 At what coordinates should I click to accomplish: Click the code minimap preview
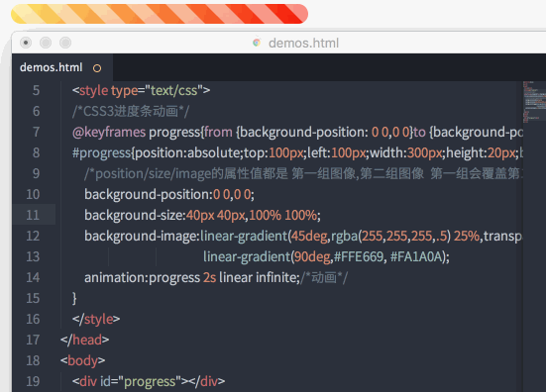534,102
